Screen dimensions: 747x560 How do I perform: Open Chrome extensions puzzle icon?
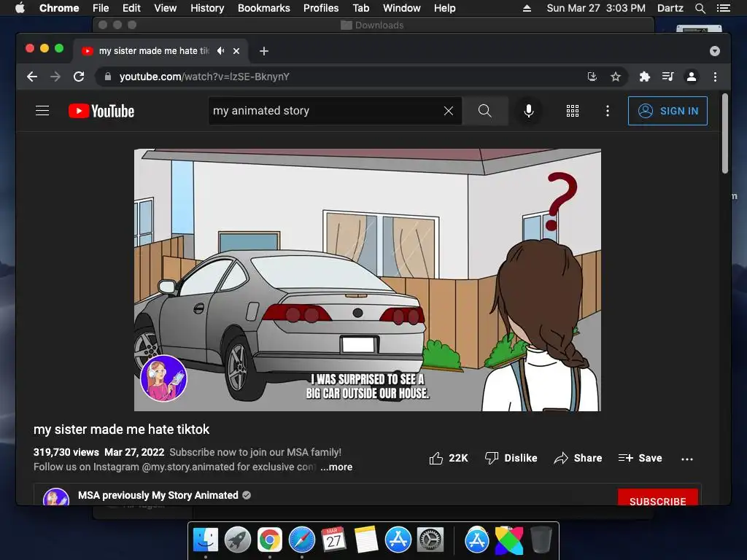pos(645,77)
